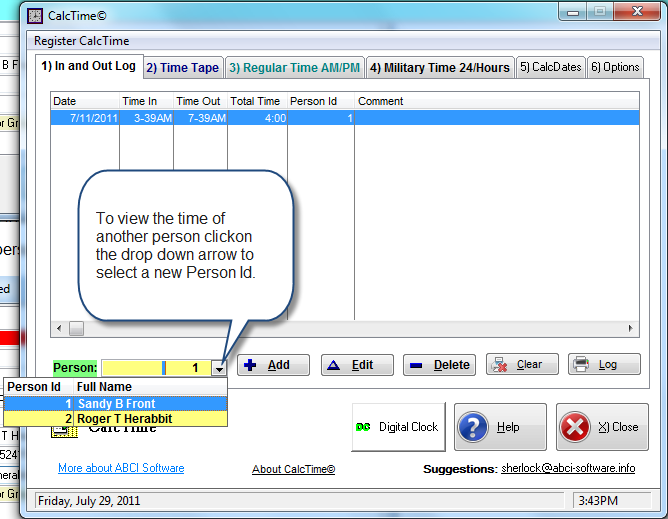Click the Person Id column header in log
This screenshot has width=668, height=519.
point(321,101)
